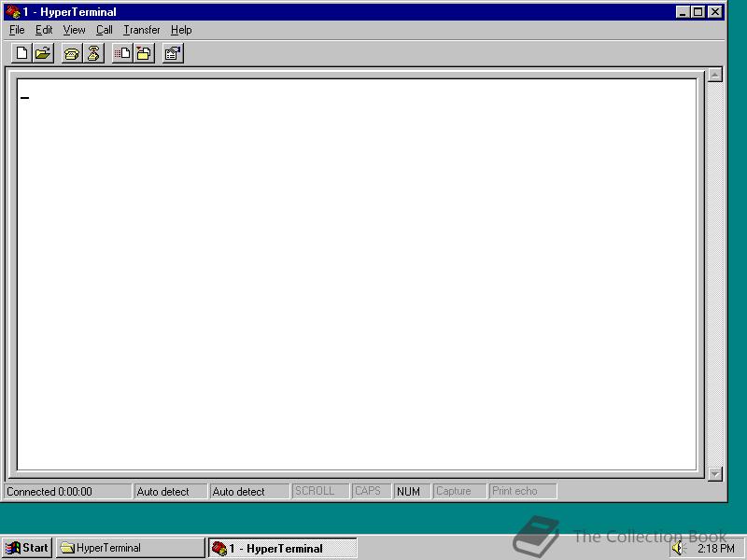Screen dimensions: 747x560
Task: Open the Help menu
Action: click(181, 30)
